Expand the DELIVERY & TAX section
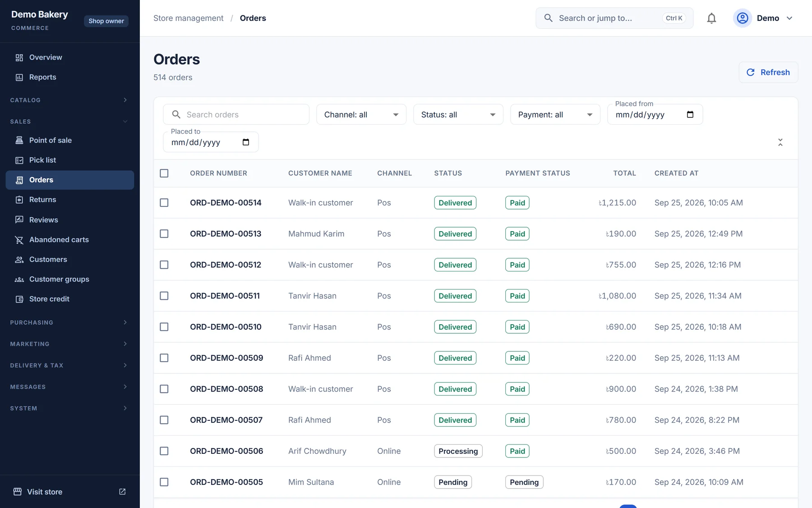This screenshot has width=812, height=508. [70, 365]
